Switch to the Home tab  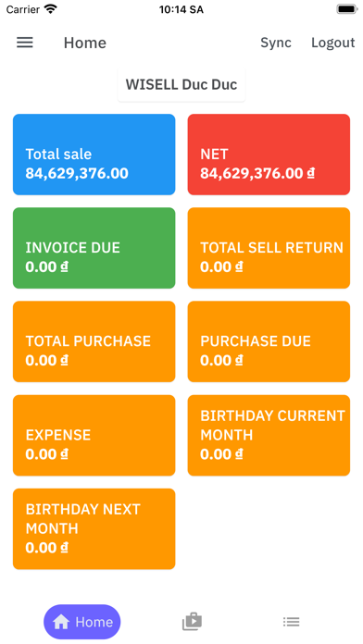[x=82, y=622]
